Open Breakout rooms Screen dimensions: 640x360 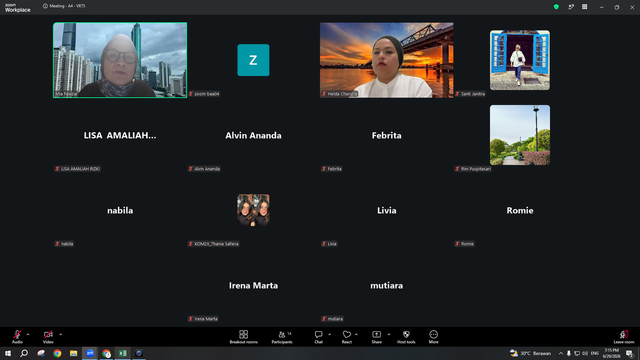[243, 337]
